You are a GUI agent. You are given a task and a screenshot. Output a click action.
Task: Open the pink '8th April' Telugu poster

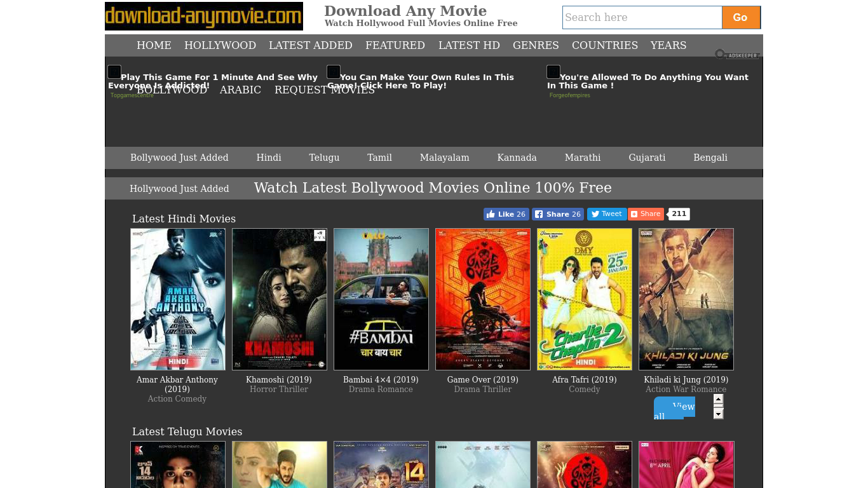tap(686, 464)
